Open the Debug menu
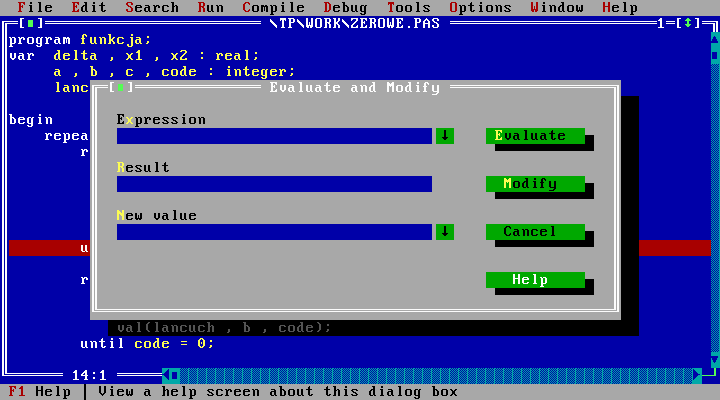This screenshot has width=720, height=400. click(345, 7)
